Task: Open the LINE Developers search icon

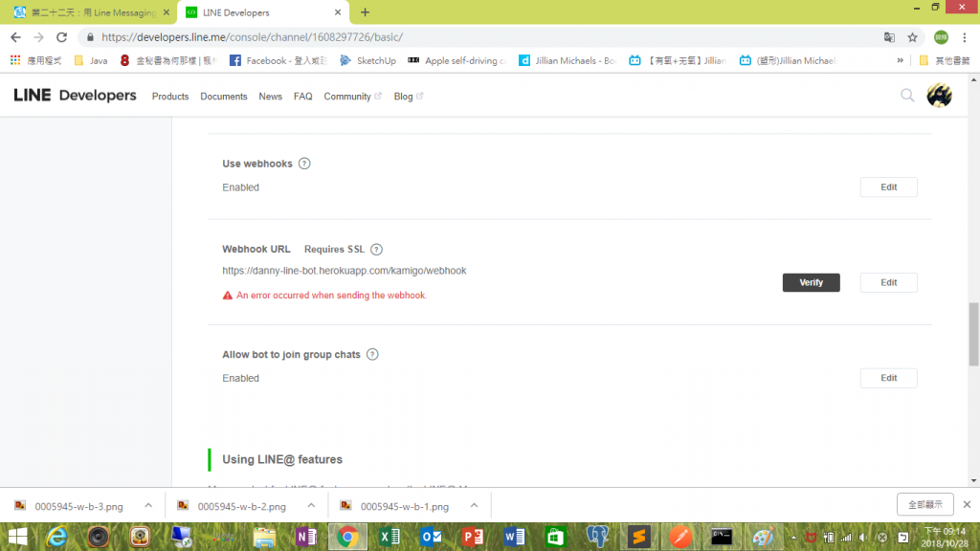Action: [x=907, y=96]
